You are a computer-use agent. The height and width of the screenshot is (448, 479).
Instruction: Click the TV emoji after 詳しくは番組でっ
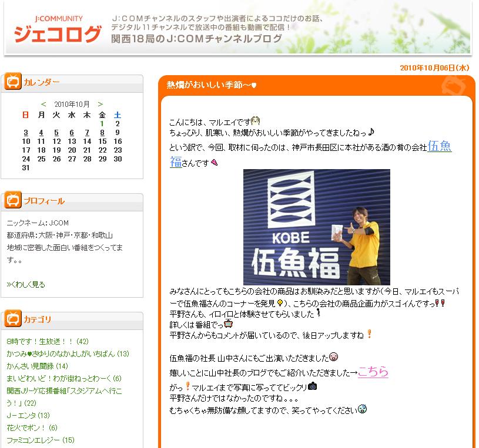tap(228, 323)
